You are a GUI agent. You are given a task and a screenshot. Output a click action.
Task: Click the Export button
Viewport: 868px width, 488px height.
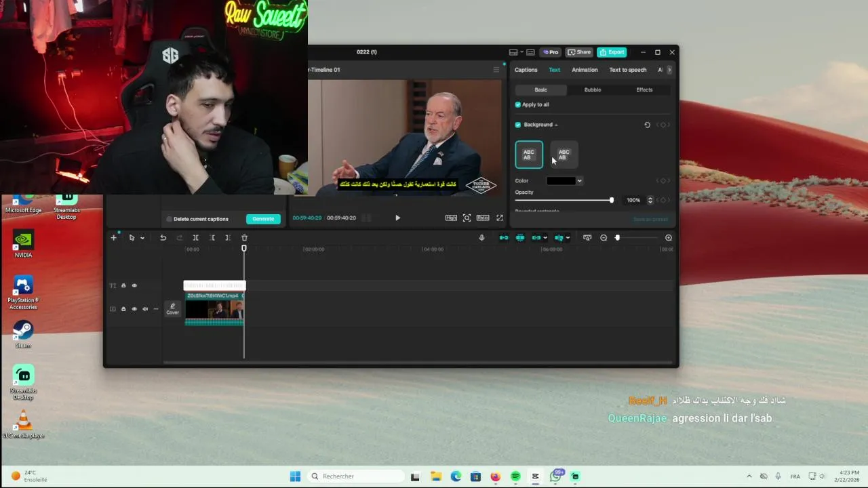[612, 52]
